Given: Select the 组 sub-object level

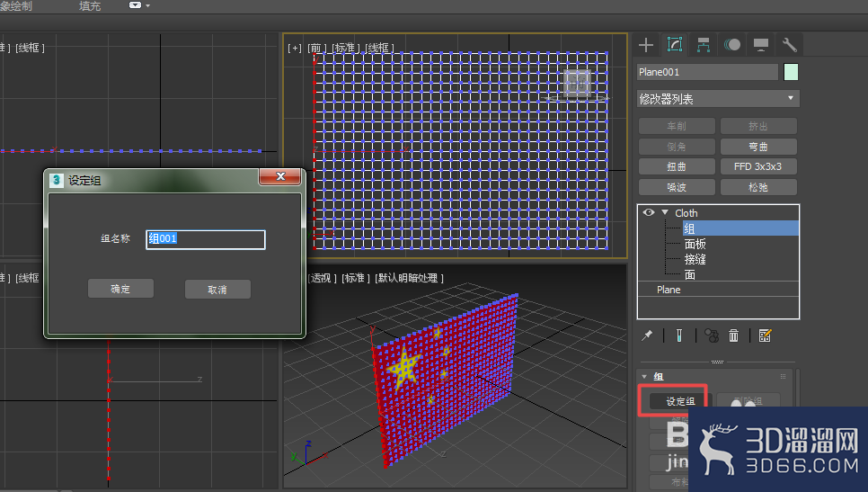Looking at the screenshot, I should click(x=740, y=228).
